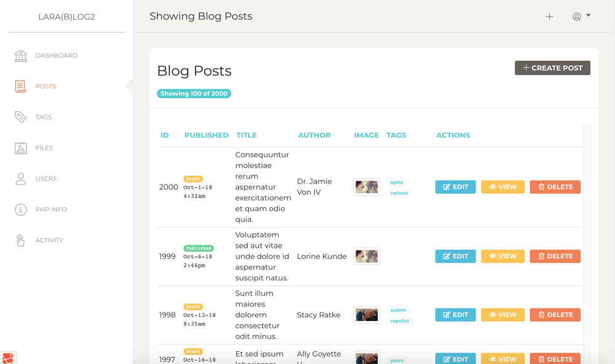Open the Activity log via the sidebar icon
Screen dimensions: 615x364
20,240
